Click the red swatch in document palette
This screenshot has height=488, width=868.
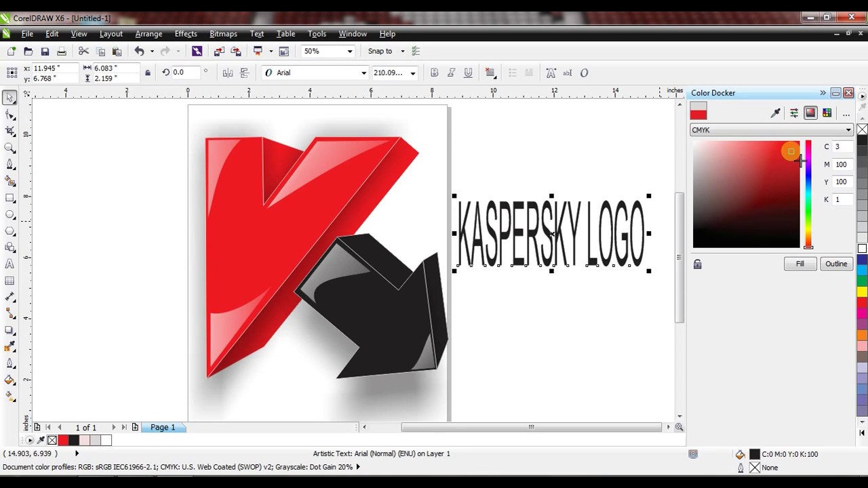[63, 441]
